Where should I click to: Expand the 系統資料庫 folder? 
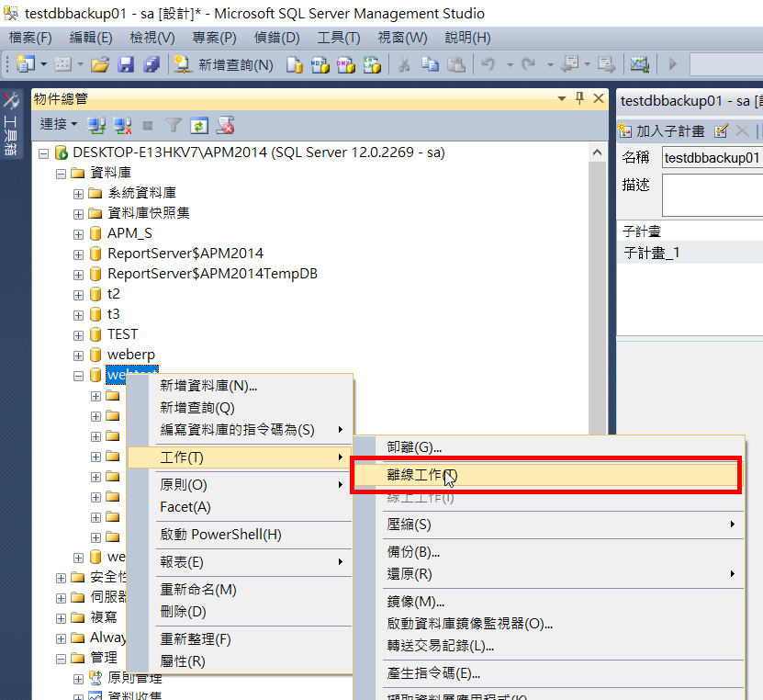[x=78, y=194]
